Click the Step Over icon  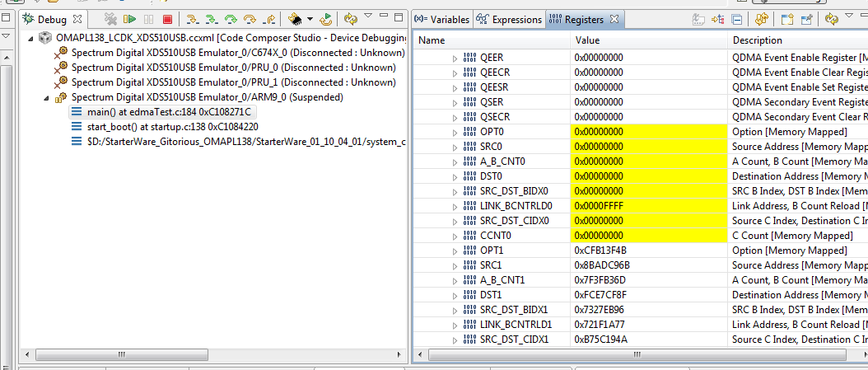pos(250,20)
